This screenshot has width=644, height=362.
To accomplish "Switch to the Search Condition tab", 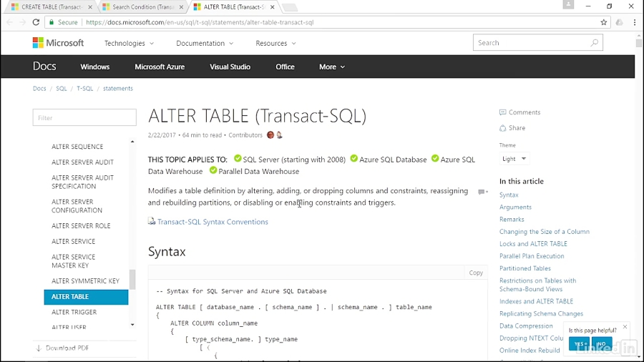I will click(x=142, y=7).
